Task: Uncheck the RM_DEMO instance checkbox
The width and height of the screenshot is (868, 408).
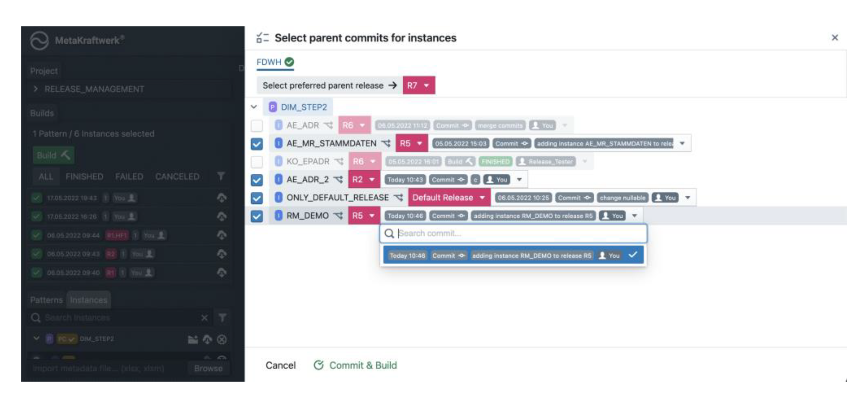Action: (x=257, y=216)
